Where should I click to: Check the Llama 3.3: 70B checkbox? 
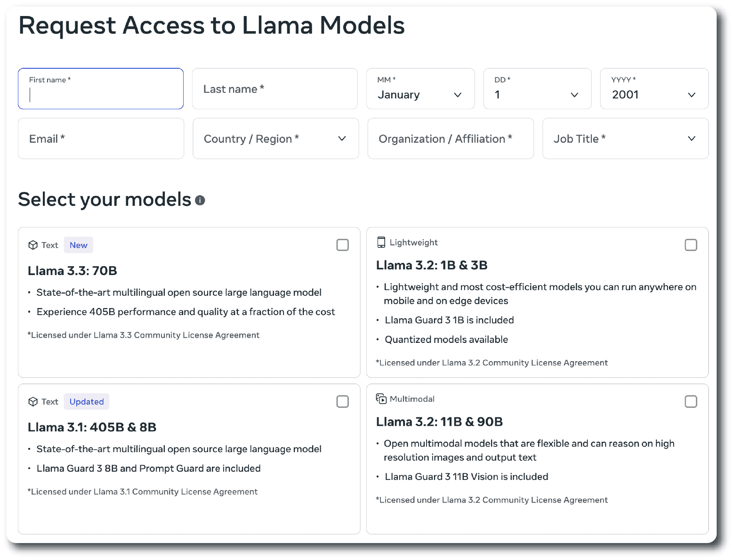[x=342, y=245]
